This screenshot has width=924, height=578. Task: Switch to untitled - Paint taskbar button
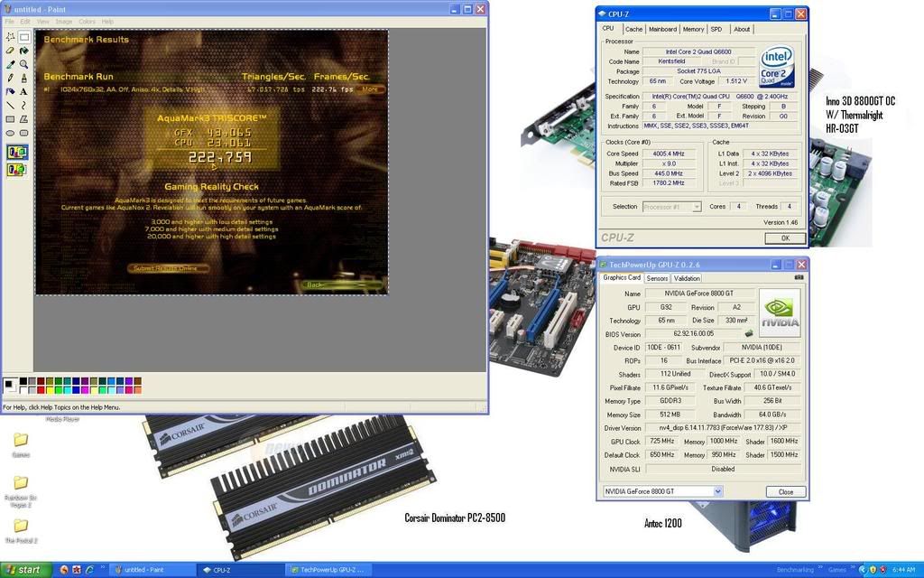pos(152,570)
